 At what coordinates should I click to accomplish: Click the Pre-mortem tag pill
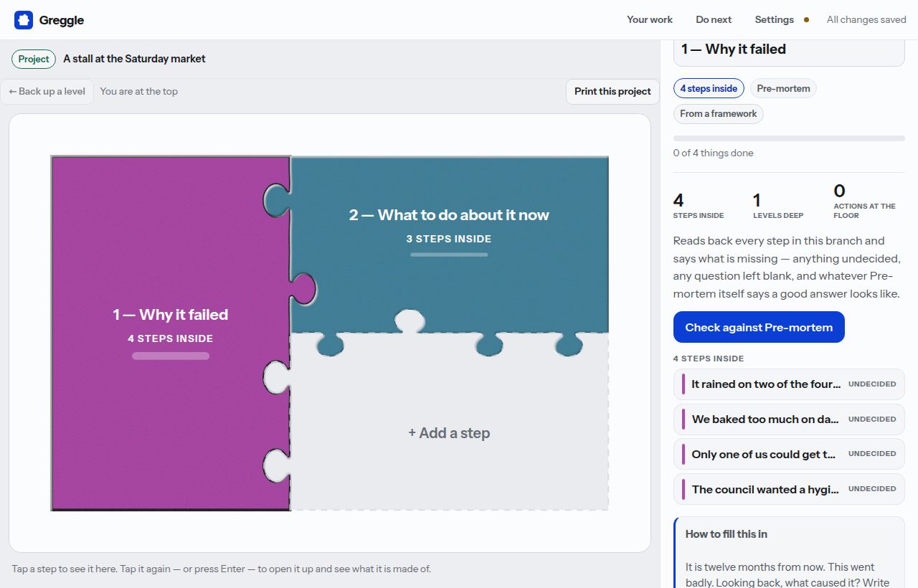(783, 88)
